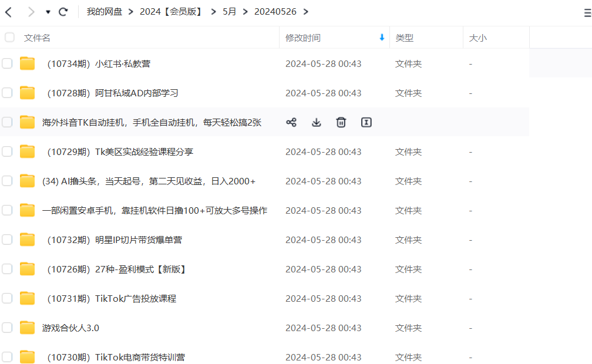This screenshot has width=592, height=364.
Task: Open (34) AI撸头条 folder name
Action: point(149,181)
